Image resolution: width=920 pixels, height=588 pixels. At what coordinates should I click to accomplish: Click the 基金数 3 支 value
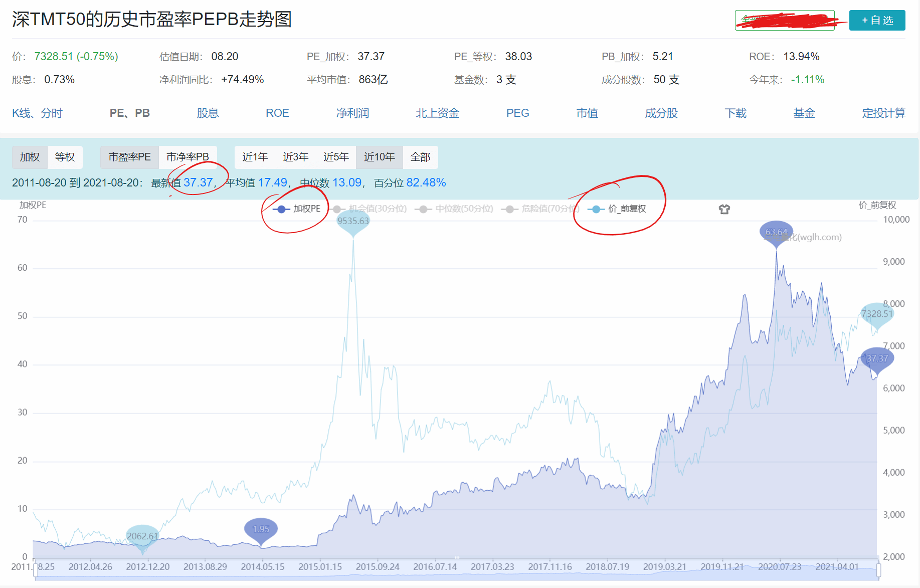506,80
